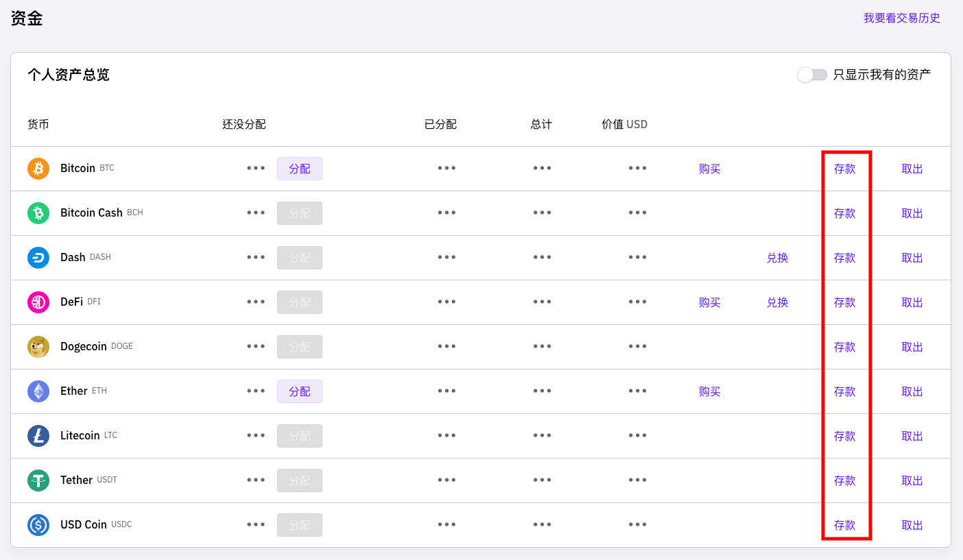This screenshot has width=963, height=560.
Task: Click 取出 link for Litecoin
Action: pyautogui.click(x=912, y=436)
